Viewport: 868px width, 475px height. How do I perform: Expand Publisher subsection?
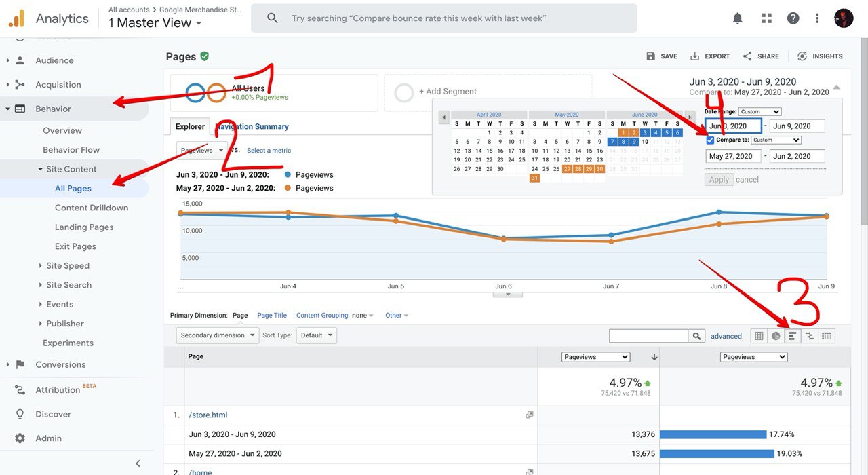pos(41,324)
